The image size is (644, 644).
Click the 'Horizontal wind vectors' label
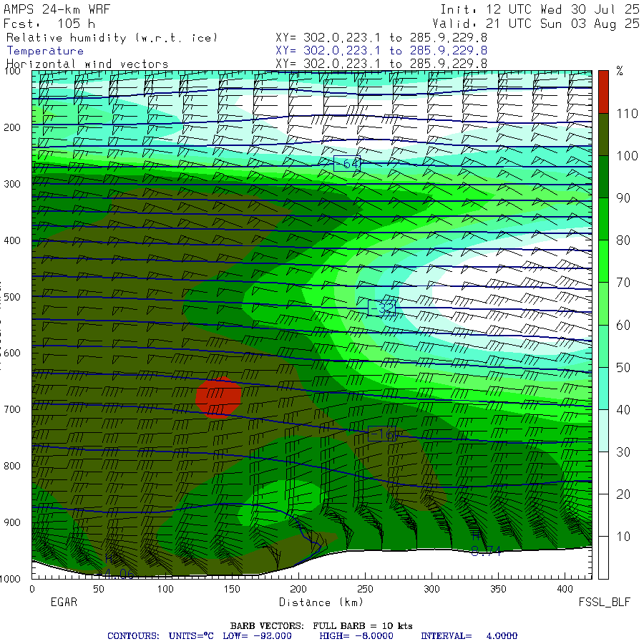pos(87,64)
